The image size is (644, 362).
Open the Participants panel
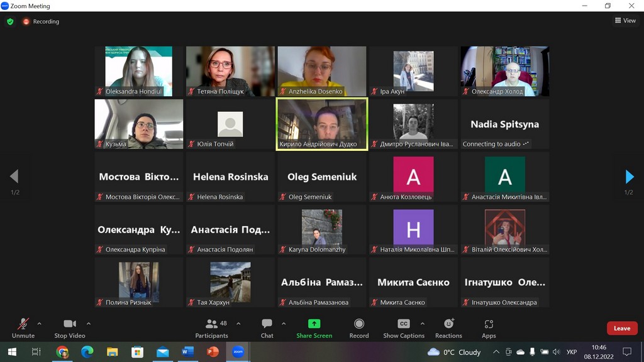coord(211,327)
